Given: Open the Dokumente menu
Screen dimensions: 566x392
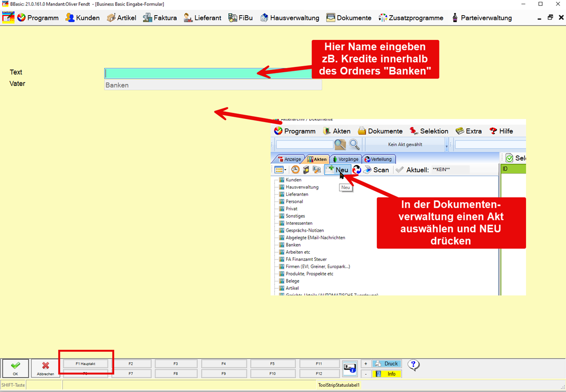Looking at the screenshot, I should tap(349, 18).
